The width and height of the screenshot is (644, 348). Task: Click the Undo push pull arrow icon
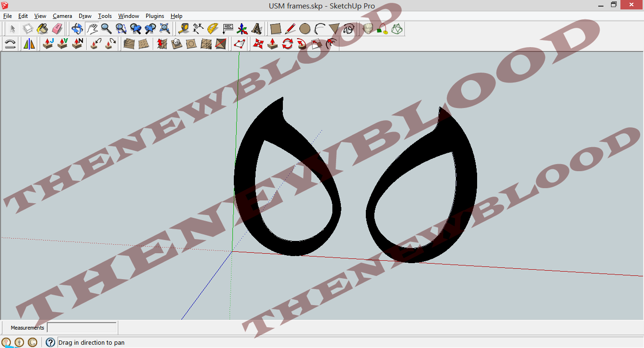(x=96, y=44)
